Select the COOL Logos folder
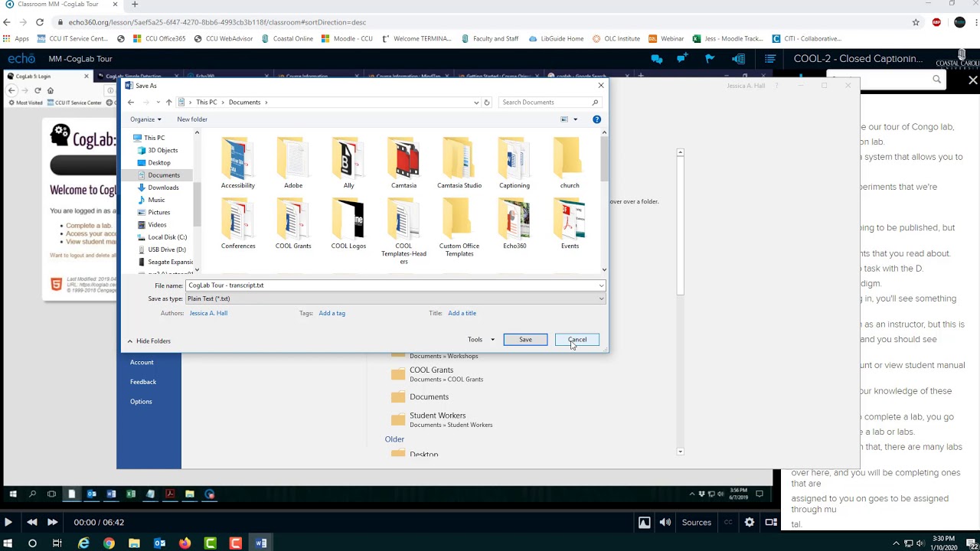Image resolution: width=980 pixels, height=551 pixels. click(x=348, y=223)
